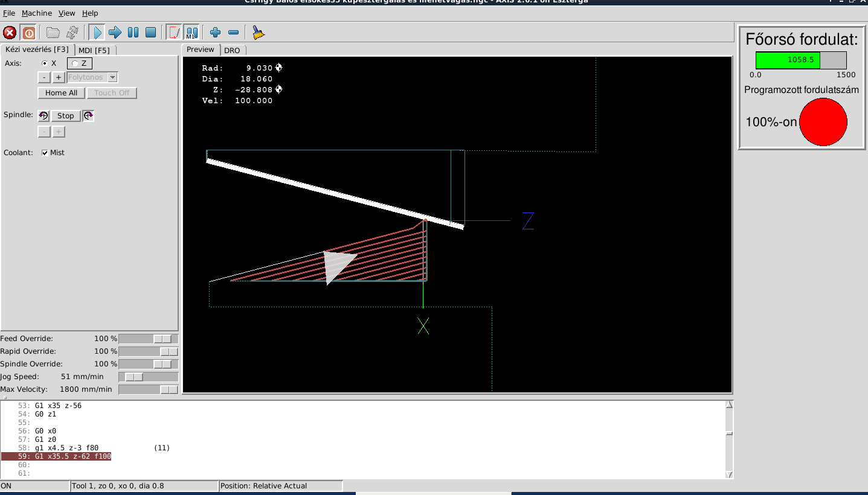Click the open G-code file folder icon
This screenshot has width=868, height=495.
click(x=53, y=33)
